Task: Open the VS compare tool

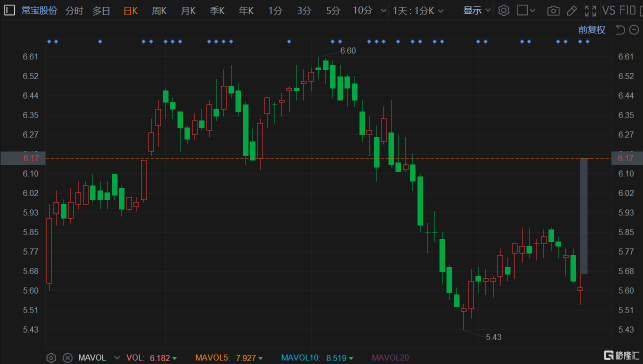Action: point(609,10)
